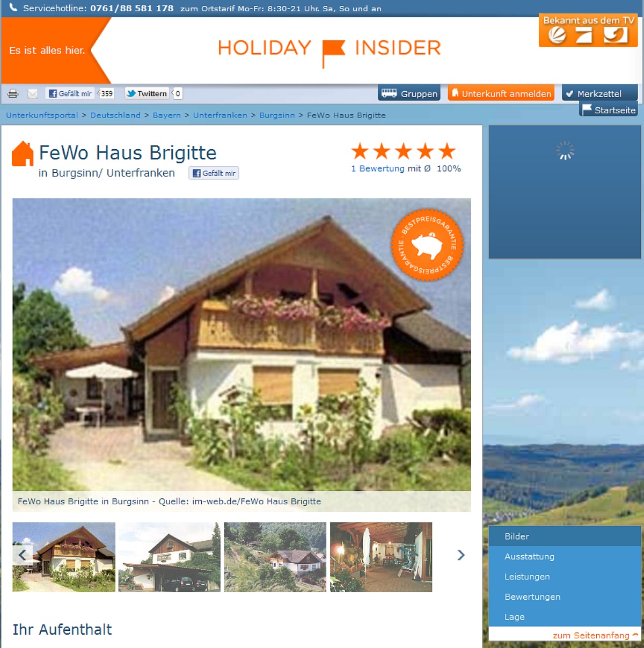
Task: Click the email envelope icon
Action: coord(33,94)
